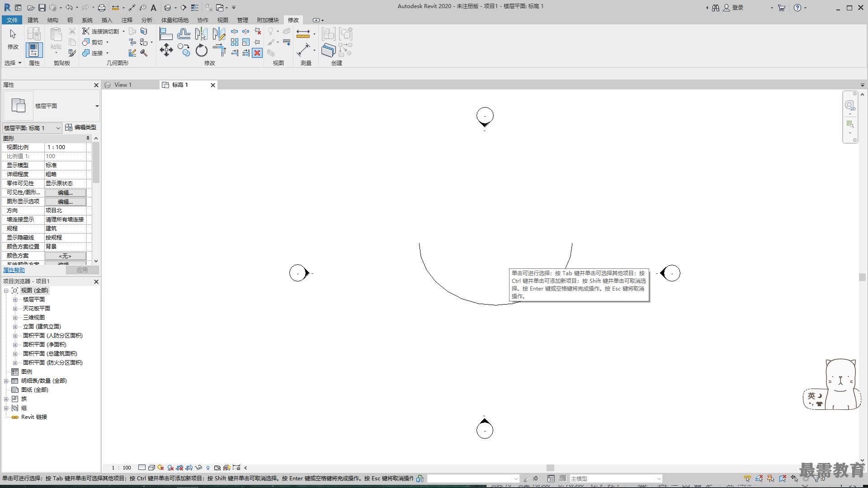The height and width of the screenshot is (488, 868).
Task: Toggle Select Links in status bar
Action: 747,479
